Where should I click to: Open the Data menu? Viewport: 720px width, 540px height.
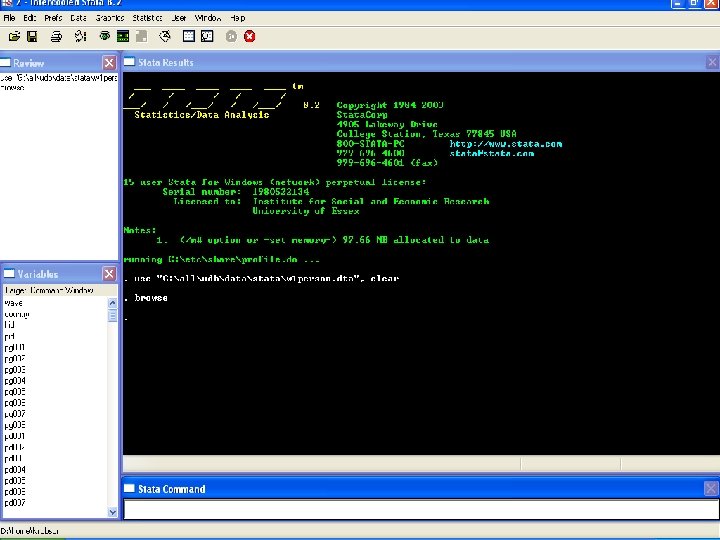[79, 18]
